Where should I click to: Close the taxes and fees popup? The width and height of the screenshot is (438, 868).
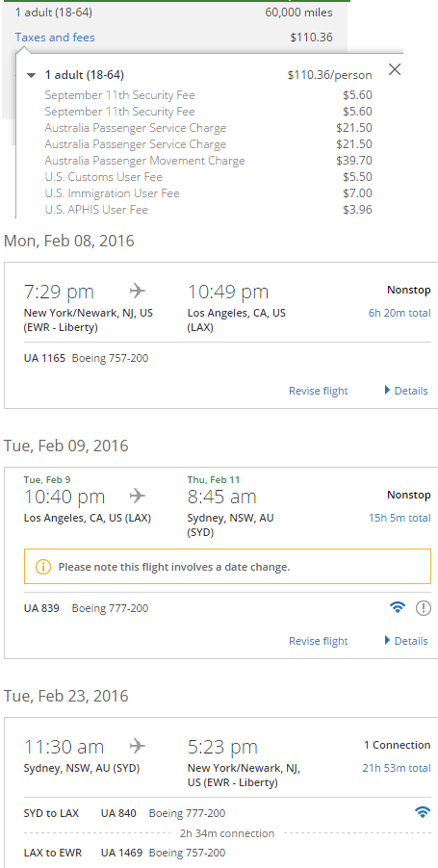395,69
